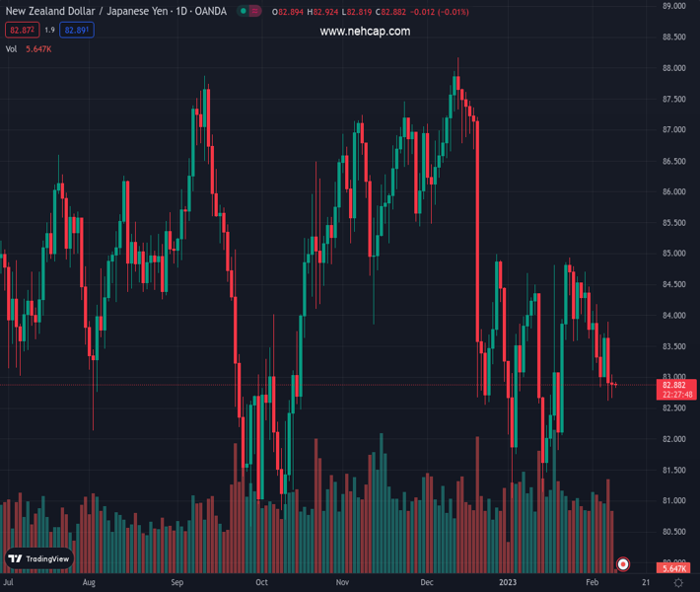700x592 pixels.
Task: Click the red sell price 82.872
Action: [x=21, y=31]
